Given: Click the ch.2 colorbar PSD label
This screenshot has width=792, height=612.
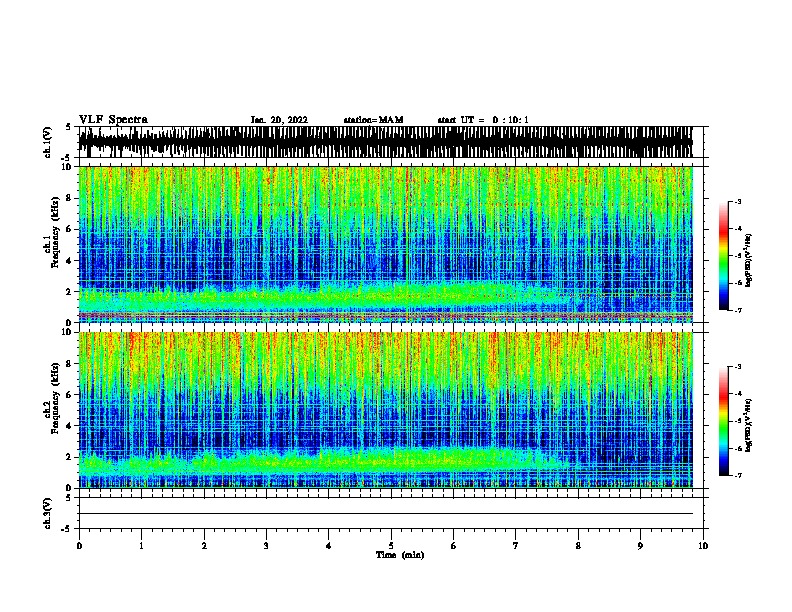Looking at the screenshot, I should (x=748, y=425).
